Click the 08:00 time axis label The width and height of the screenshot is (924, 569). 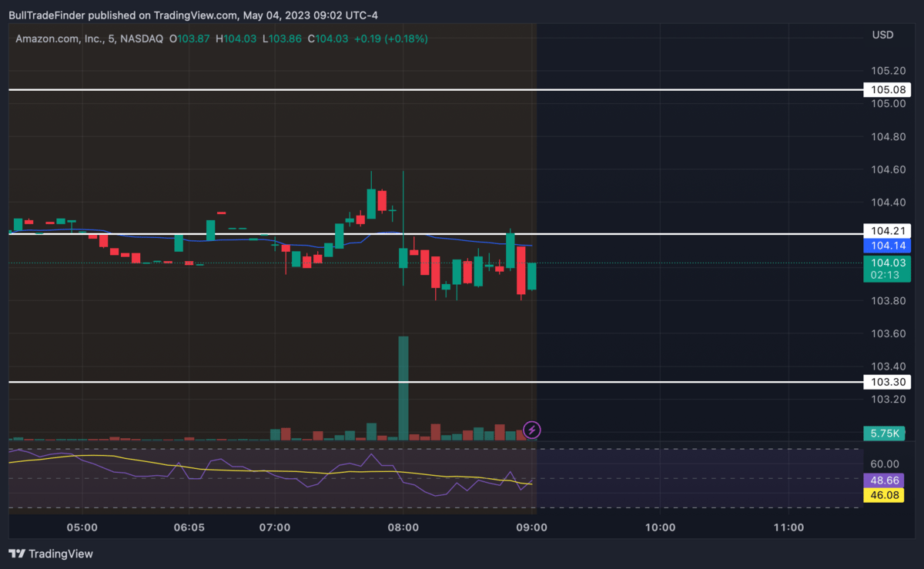pyautogui.click(x=403, y=527)
